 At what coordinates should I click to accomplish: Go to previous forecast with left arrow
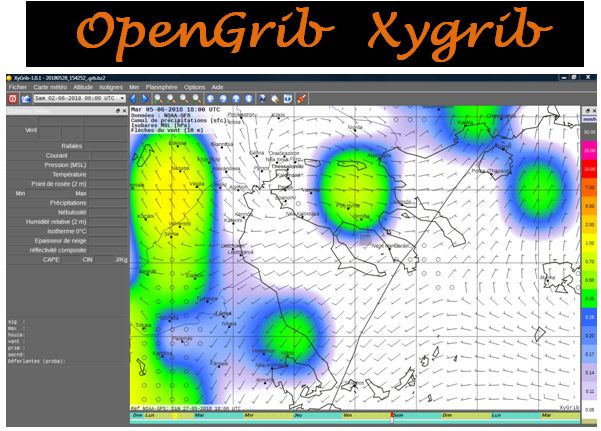133,99
